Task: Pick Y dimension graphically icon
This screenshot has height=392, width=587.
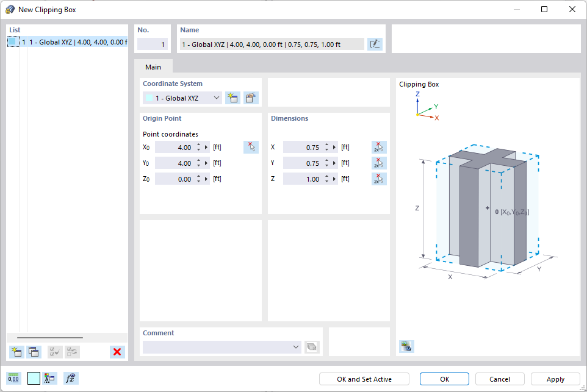Action: pyautogui.click(x=379, y=163)
